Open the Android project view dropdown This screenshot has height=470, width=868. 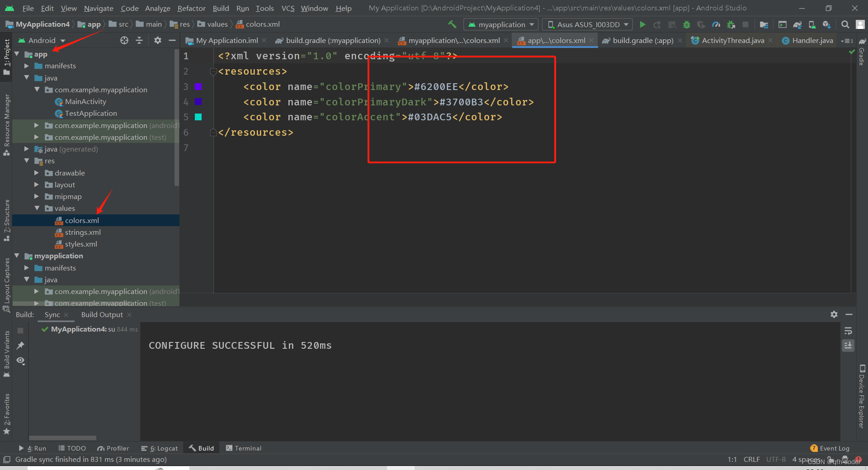[42, 40]
